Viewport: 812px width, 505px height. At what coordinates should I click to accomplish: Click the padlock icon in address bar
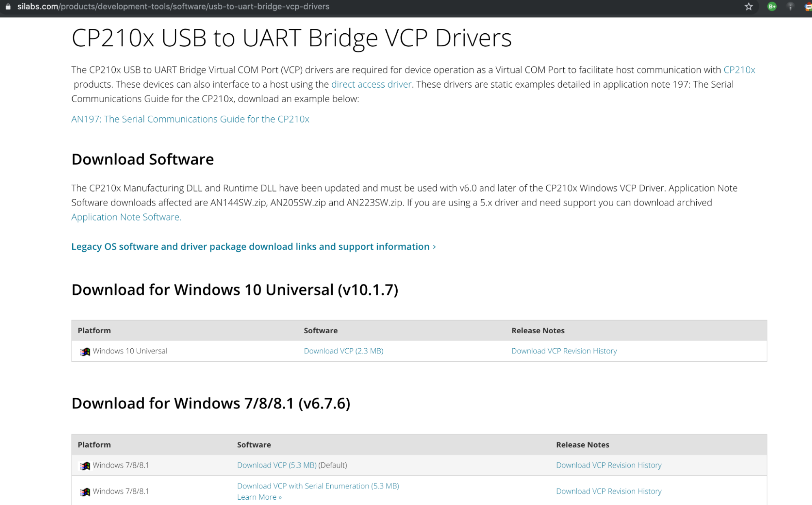pyautogui.click(x=8, y=6)
